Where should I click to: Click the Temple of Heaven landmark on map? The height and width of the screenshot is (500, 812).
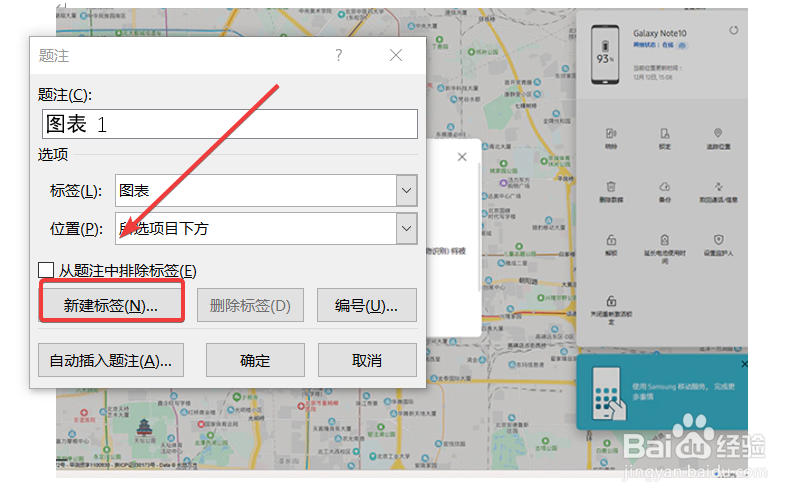point(144,428)
